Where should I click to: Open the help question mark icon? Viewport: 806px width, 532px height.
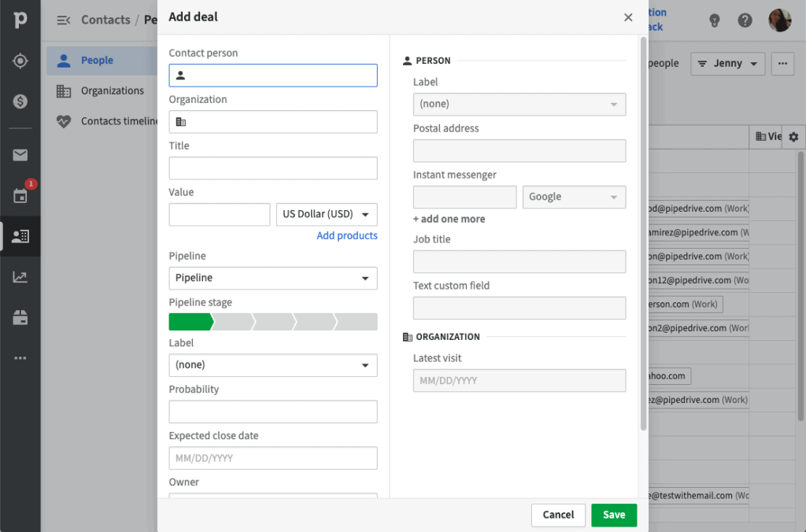pos(745,20)
